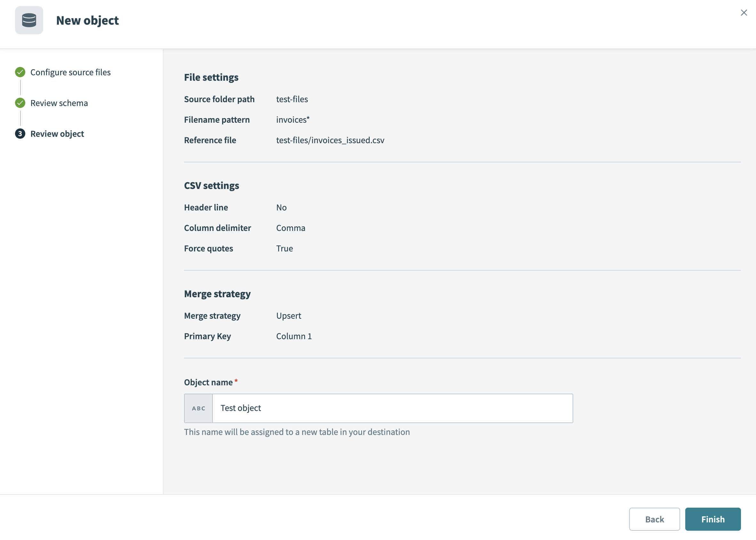Screen dimensions: 756x540
Task: Go to Configure source files step
Action: (x=70, y=72)
